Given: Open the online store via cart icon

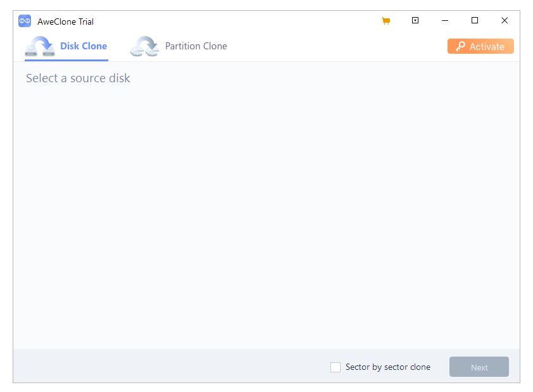Looking at the screenshot, I should point(385,20).
